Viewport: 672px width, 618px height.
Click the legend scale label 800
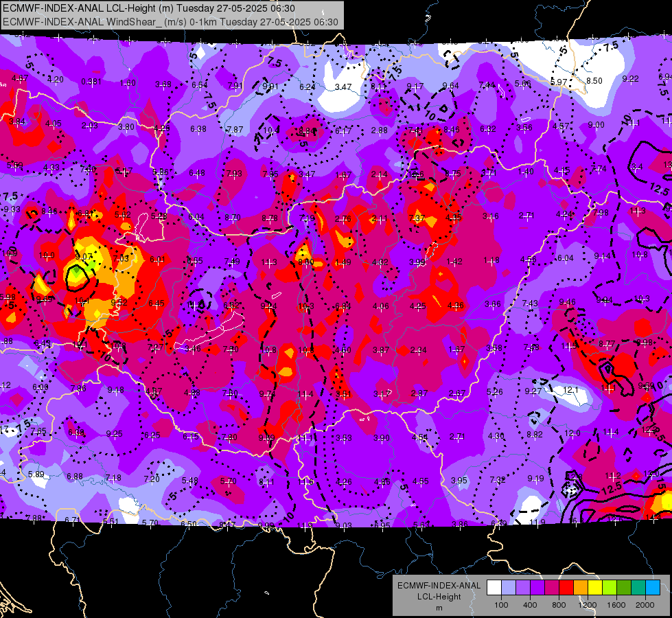(x=559, y=605)
